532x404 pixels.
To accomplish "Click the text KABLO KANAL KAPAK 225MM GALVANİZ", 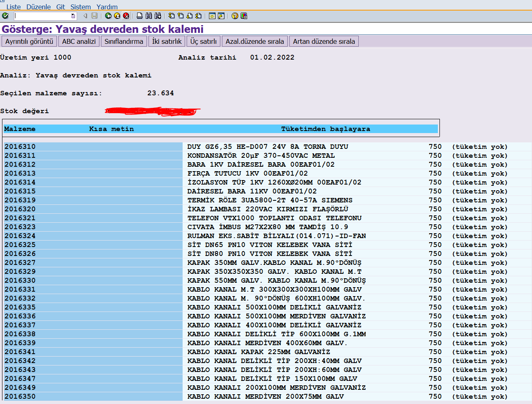I will [x=259, y=352].
